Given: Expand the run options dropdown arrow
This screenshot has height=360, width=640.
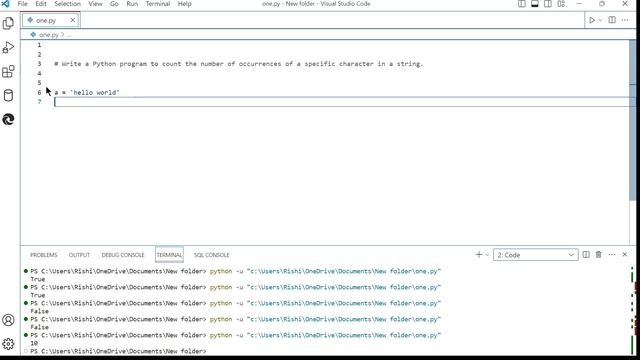Looking at the screenshot, I should coord(600,20).
